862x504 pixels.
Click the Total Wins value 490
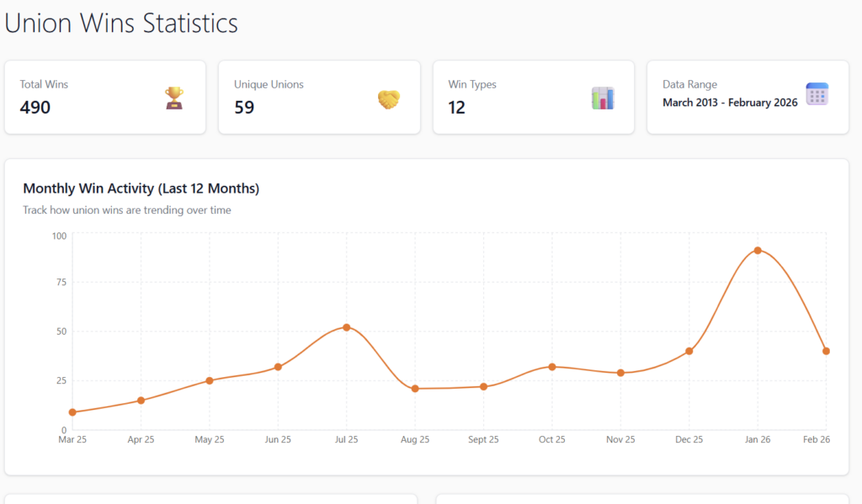(x=35, y=108)
